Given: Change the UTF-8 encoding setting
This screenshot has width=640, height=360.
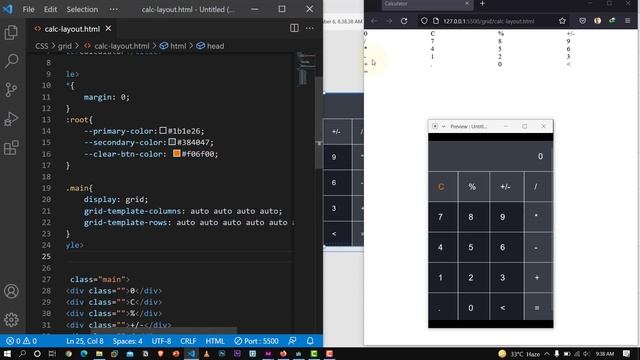Looking at the screenshot, I should pyautogui.click(x=161, y=341).
